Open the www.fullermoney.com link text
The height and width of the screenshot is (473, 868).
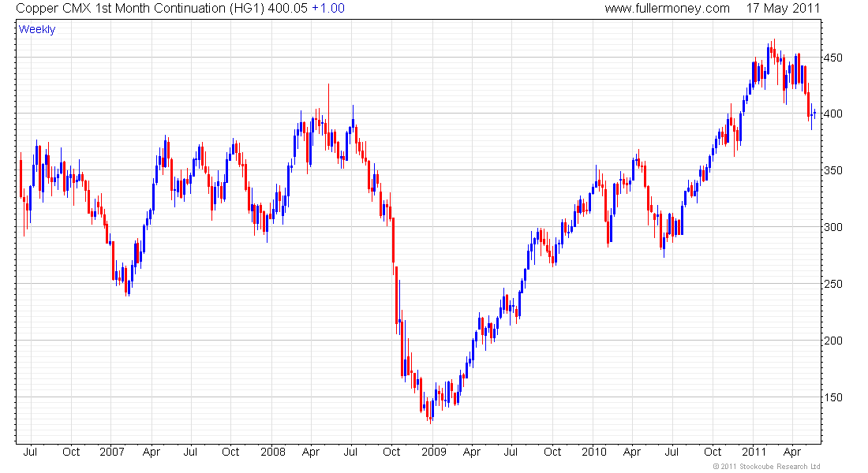point(667,9)
